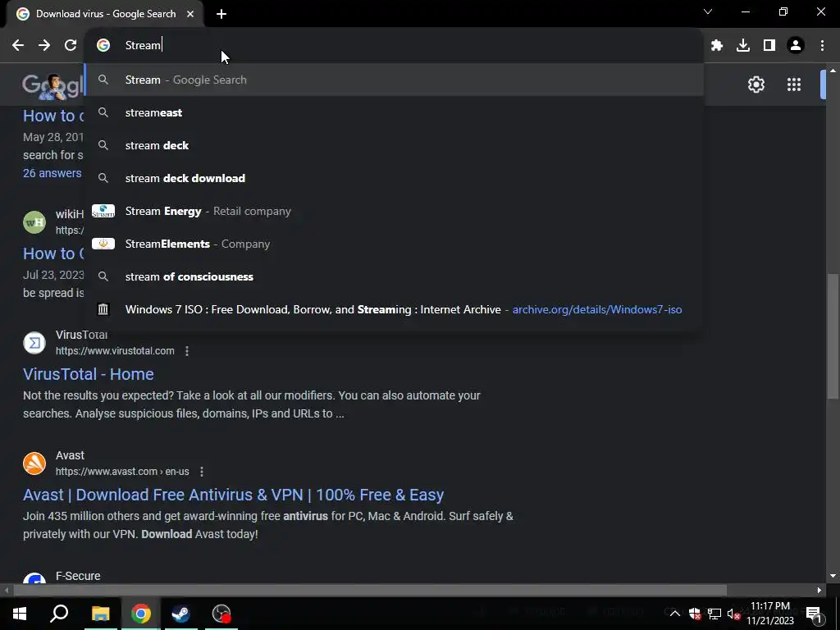Click the Internet Archive history icon
Viewport: 840px width, 630px height.
[x=103, y=309]
